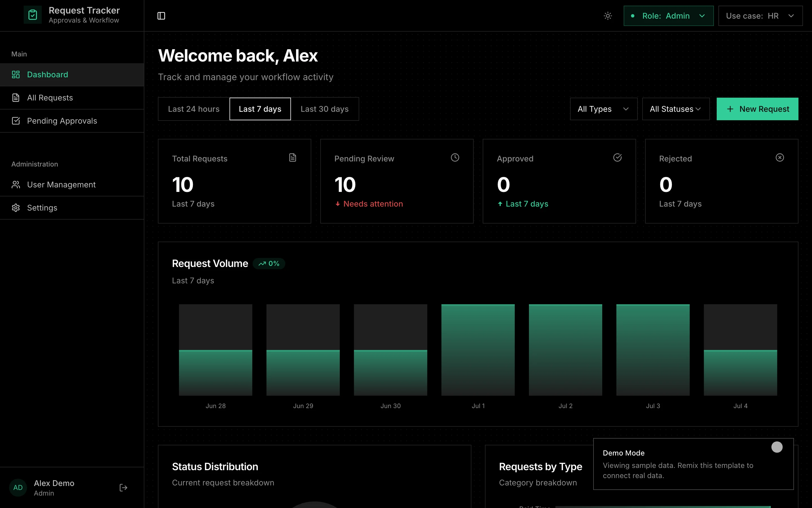Click the log out icon beside Alex Demo
This screenshot has height=508, width=812.
coord(123,487)
